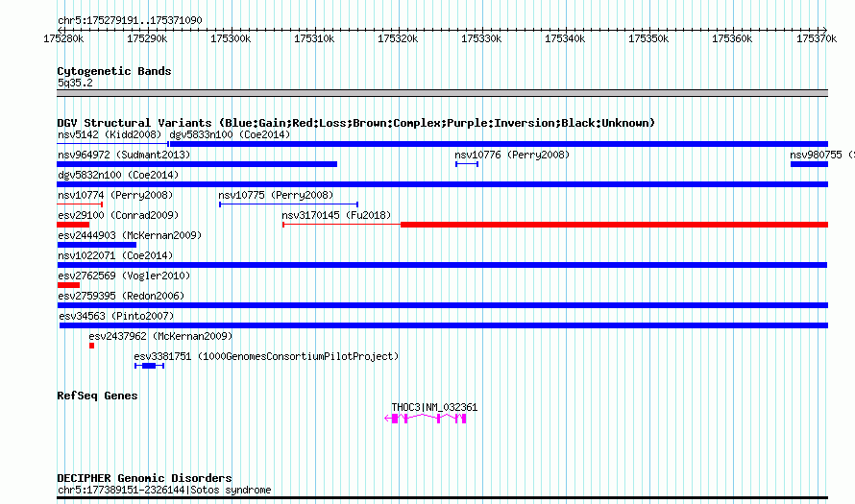855x504 pixels.
Task: Click the tiny red esv2437962 loss marker
Action: pyautogui.click(x=91, y=346)
